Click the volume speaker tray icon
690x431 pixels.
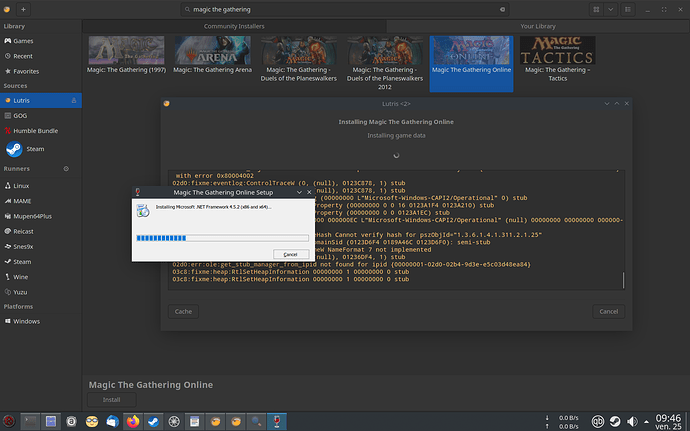coord(632,421)
